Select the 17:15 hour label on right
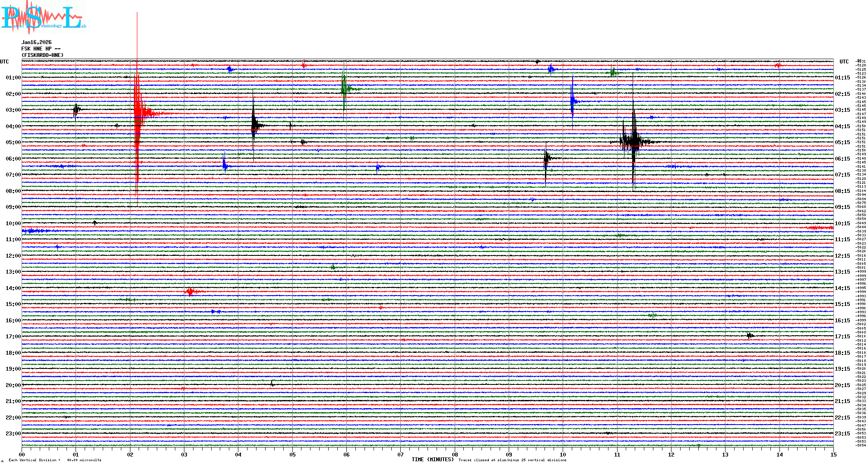 coord(842,337)
